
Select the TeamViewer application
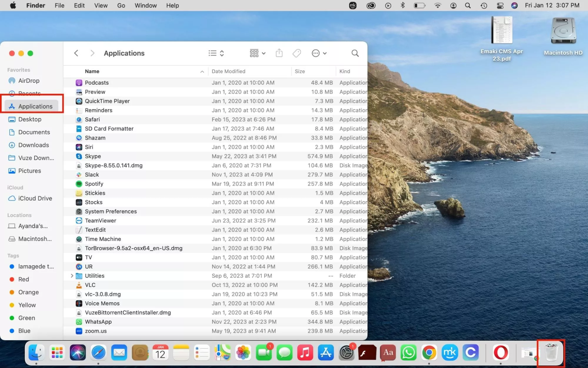216,221
